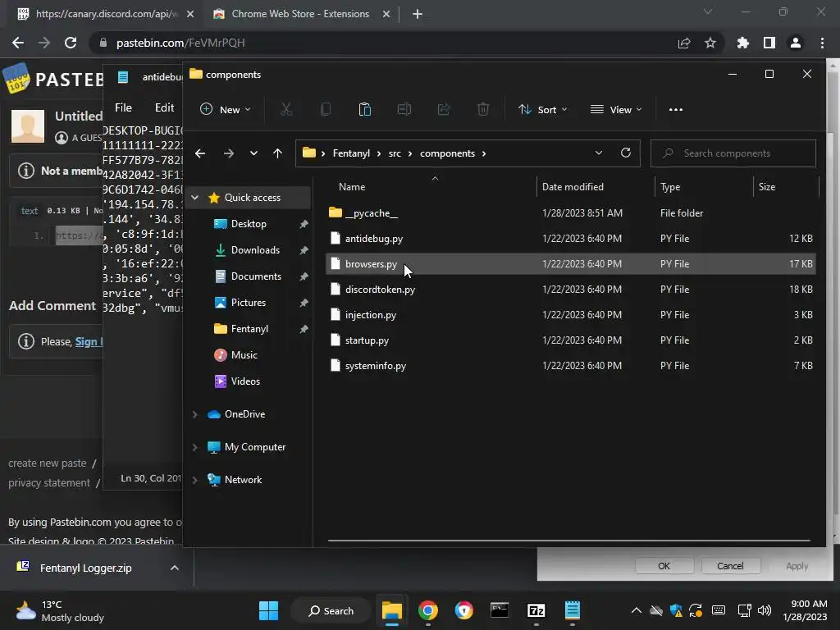Go back in File Explorer navigation
Image resolution: width=840 pixels, height=630 pixels.
(200, 153)
